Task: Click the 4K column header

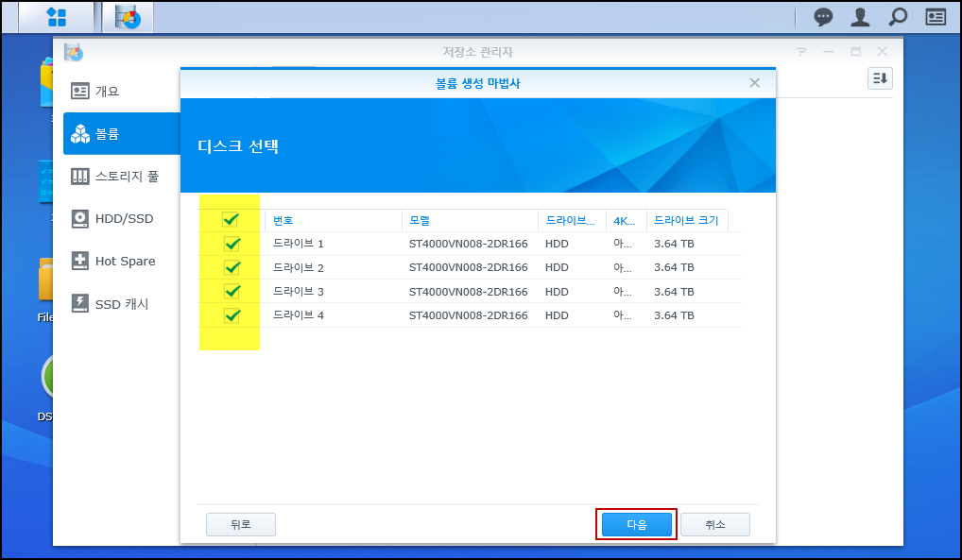Action: [x=627, y=220]
